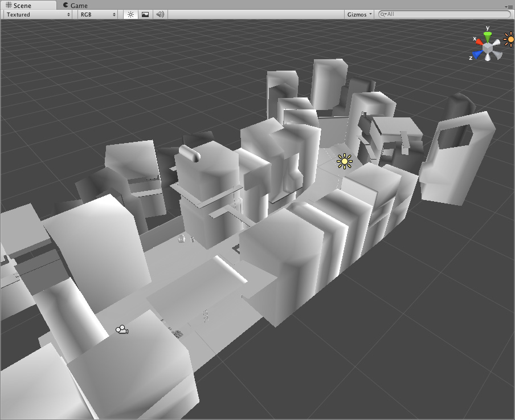Toggle scene lighting sun button

tap(130, 14)
